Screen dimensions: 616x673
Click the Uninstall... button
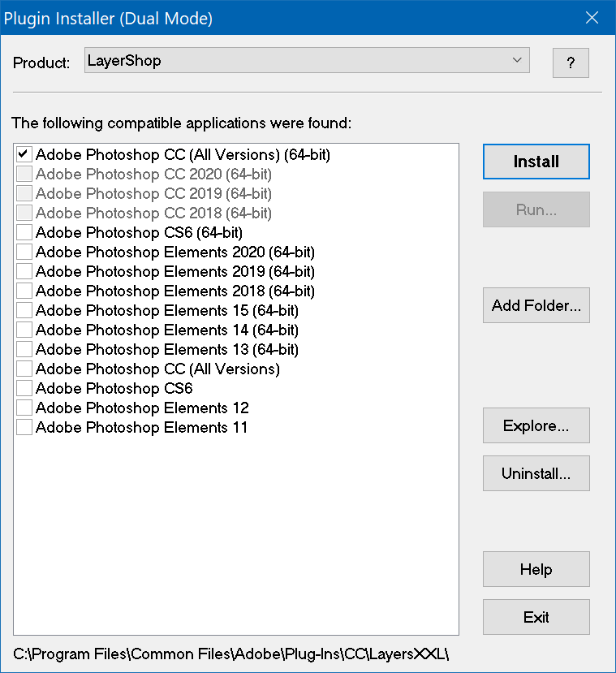[536, 473]
